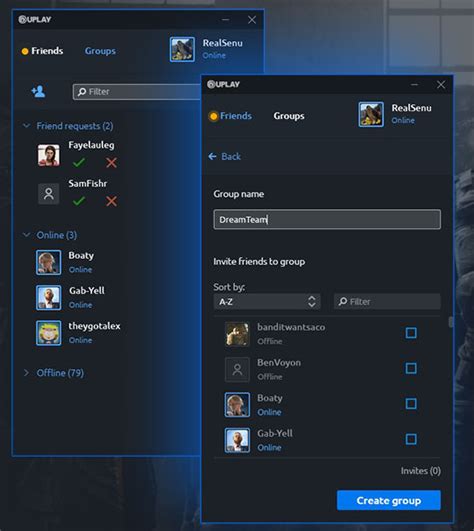Screen dimensions: 474x531
Task: Check the banditwantsaco invite checkbox
Action: point(411,333)
